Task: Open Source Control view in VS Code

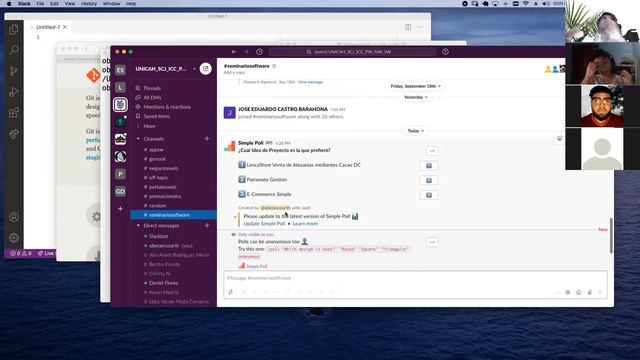Action: (x=14, y=71)
